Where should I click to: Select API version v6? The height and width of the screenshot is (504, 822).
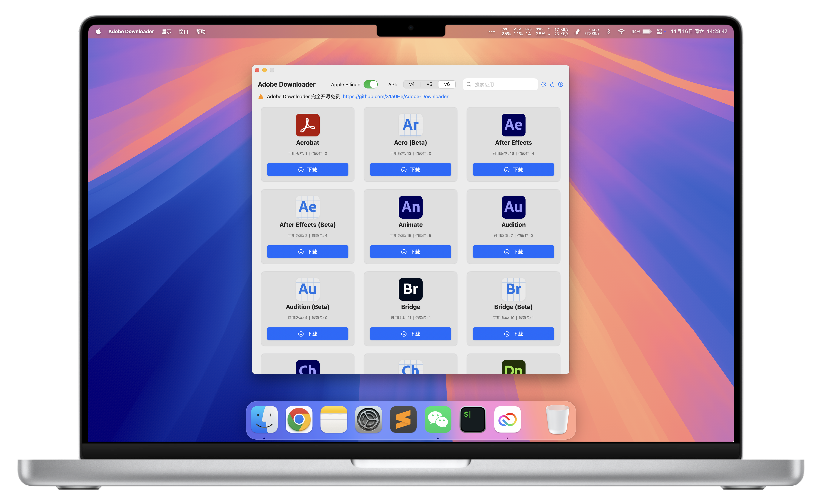point(447,84)
